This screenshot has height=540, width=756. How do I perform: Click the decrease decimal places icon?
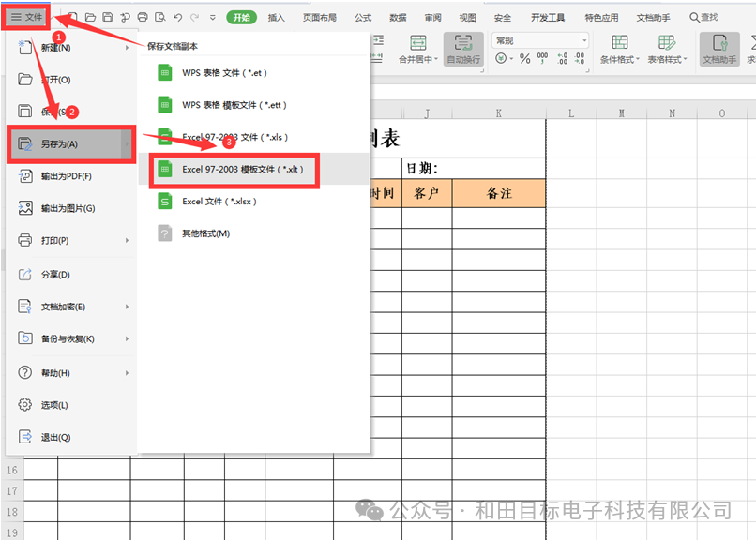[x=579, y=59]
